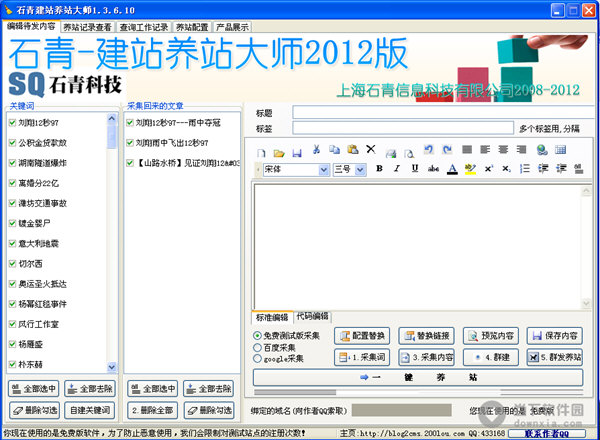Open the 产品展示 tab

(232, 27)
